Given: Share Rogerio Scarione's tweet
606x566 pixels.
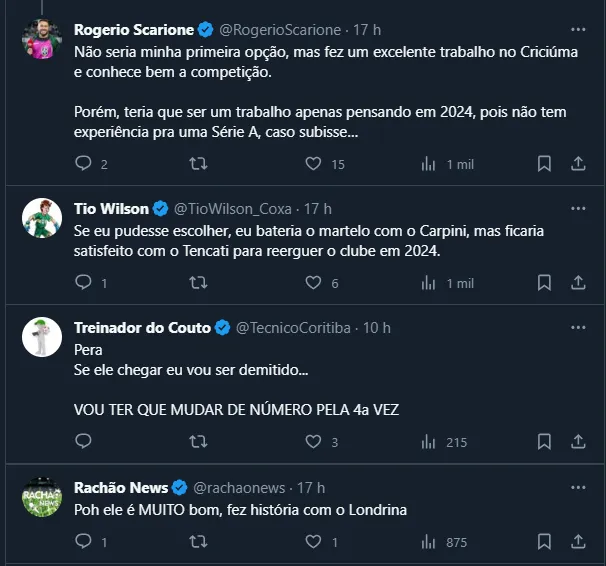Looking at the screenshot, I should [578, 163].
